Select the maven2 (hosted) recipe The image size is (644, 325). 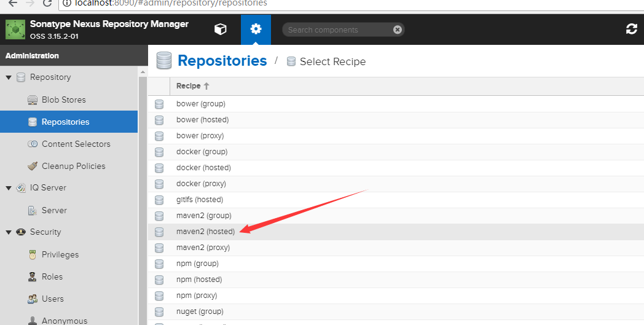coord(396,232)
